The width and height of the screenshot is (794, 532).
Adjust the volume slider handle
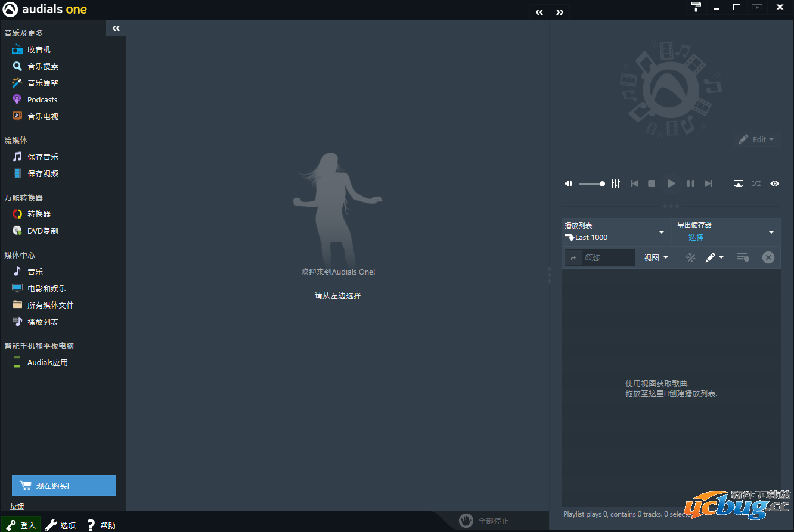602,183
